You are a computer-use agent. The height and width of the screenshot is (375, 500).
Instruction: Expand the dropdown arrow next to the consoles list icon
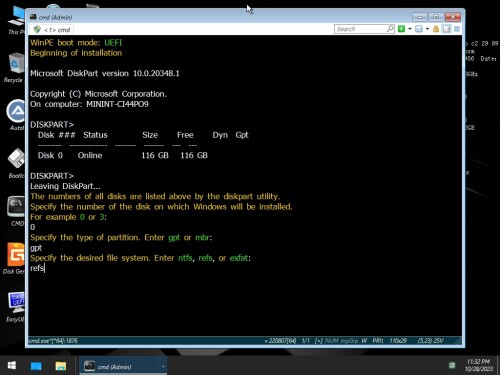point(427,29)
